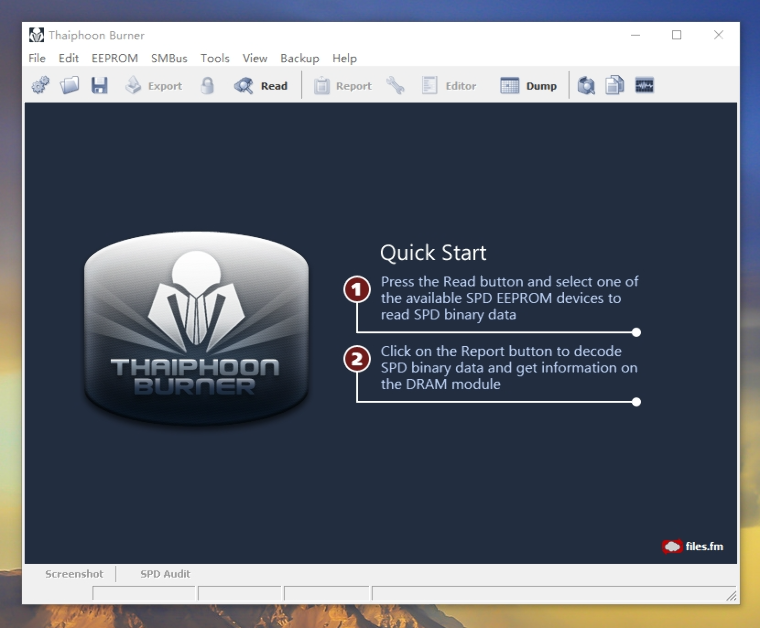Open the File menu
This screenshot has height=628, width=760.
click(37, 59)
